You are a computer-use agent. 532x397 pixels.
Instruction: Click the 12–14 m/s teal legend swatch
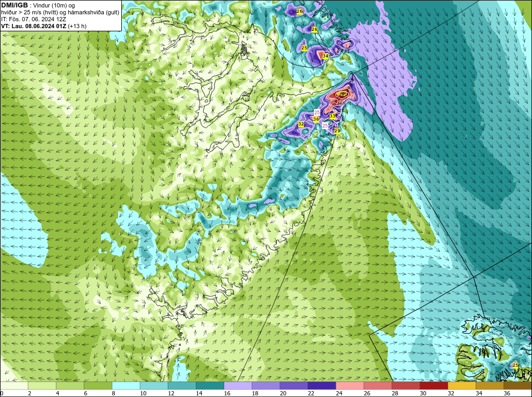(182, 385)
